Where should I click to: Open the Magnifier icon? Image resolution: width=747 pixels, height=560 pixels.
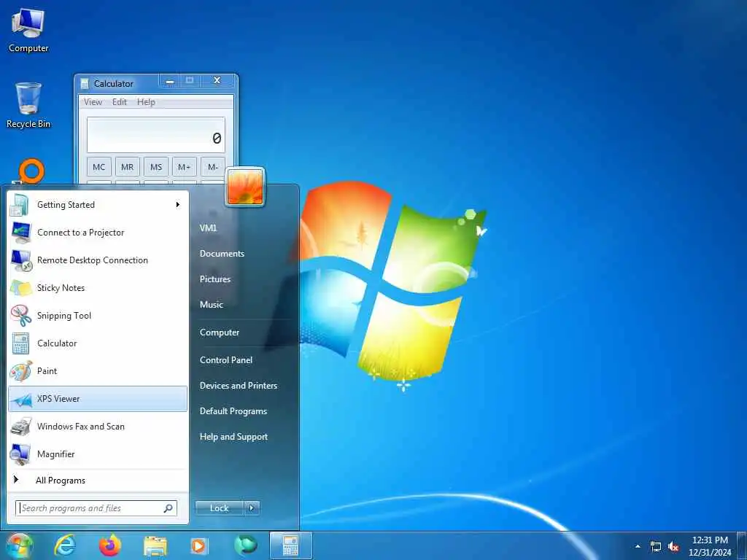[20, 454]
